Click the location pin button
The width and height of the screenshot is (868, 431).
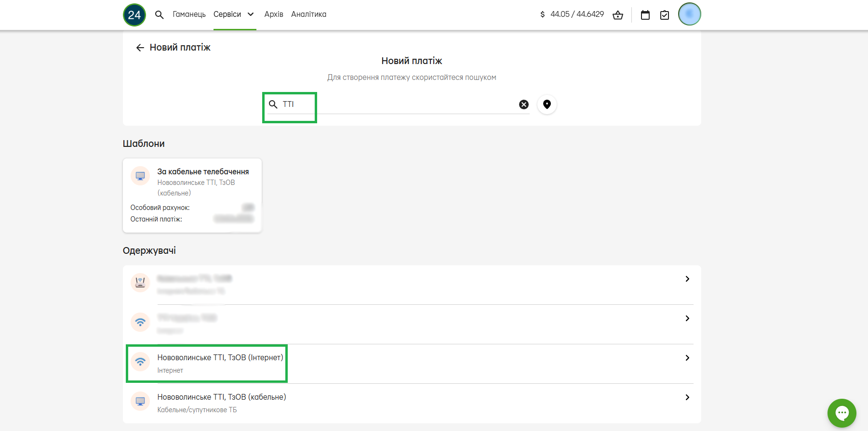tap(547, 104)
